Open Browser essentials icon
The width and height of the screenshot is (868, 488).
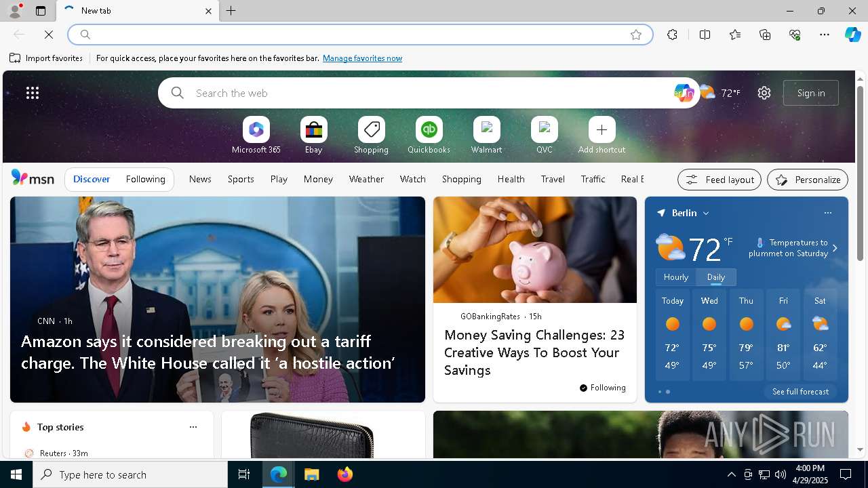click(x=795, y=35)
